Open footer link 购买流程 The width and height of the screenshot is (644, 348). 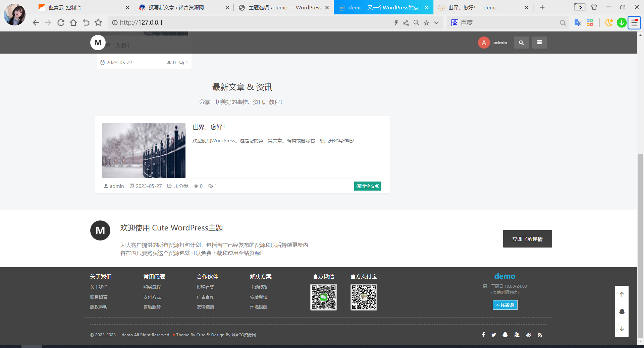152,287
